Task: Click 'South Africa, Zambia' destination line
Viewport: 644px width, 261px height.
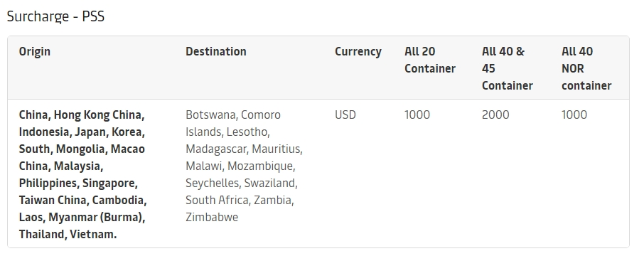Action: point(239,200)
